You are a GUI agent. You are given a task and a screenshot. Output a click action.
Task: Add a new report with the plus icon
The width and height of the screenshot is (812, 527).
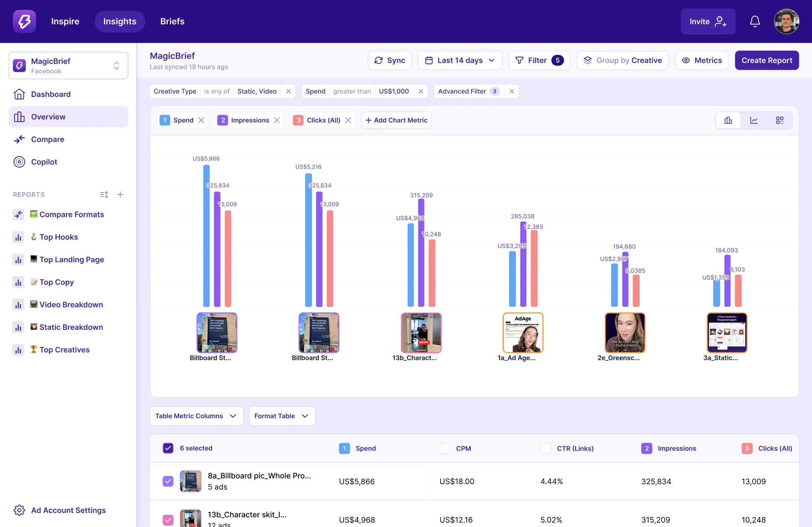click(120, 194)
